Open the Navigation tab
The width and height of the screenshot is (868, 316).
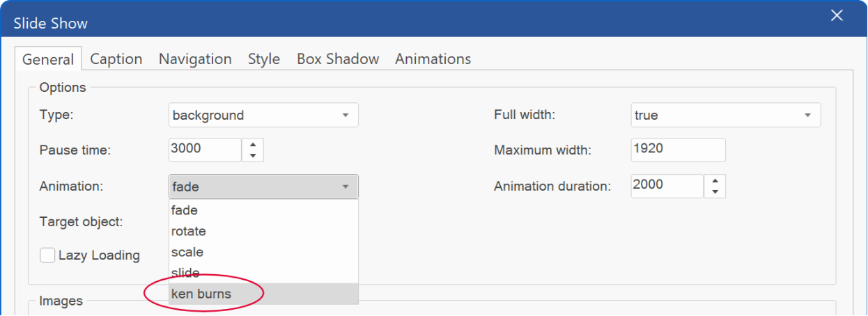tap(195, 59)
